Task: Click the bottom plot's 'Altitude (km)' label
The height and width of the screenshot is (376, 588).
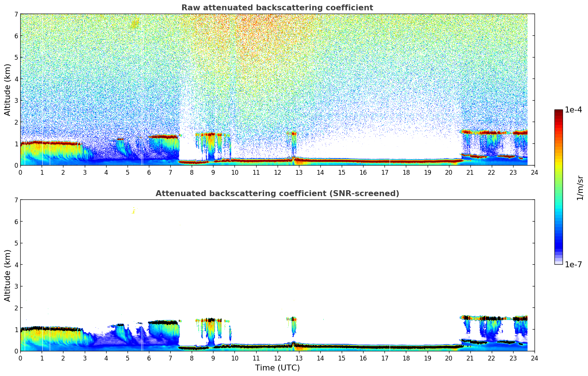Action: [x=8, y=275]
